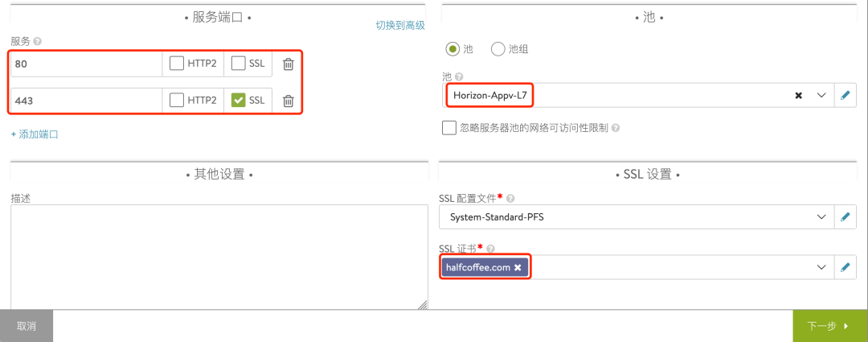Edit the SSL profile with pencil icon
Viewport: 868px width, 342px height.
pyautogui.click(x=845, y=217)
